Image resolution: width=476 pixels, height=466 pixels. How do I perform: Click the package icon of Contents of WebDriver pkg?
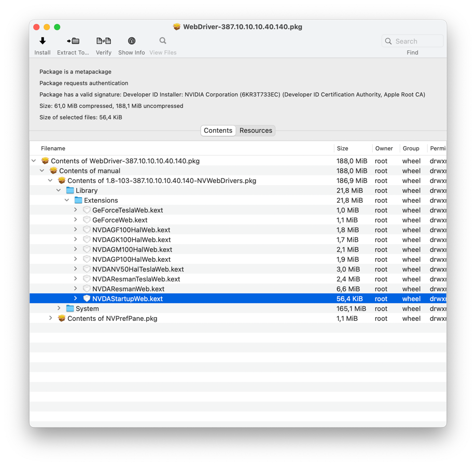45,161
